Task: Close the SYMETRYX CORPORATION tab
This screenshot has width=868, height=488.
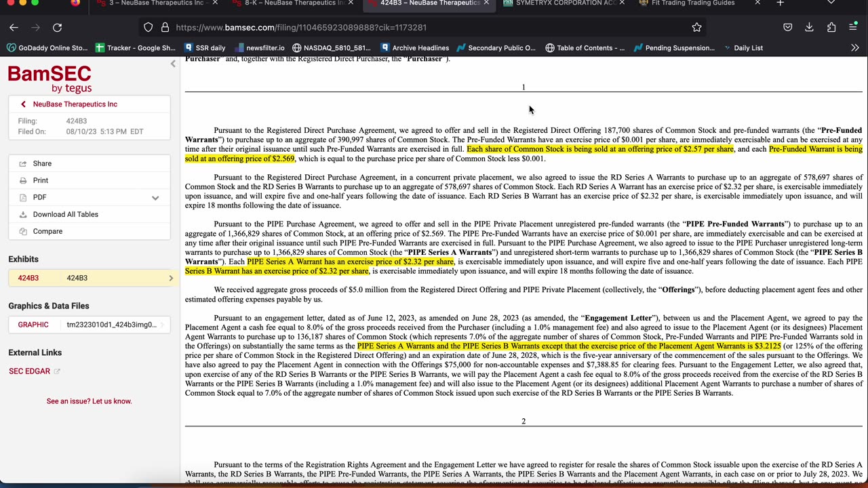Action: [622, 3]
